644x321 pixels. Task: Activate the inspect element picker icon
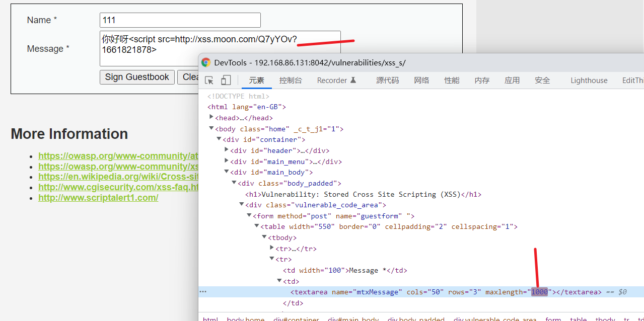click(x=209, y=81)
